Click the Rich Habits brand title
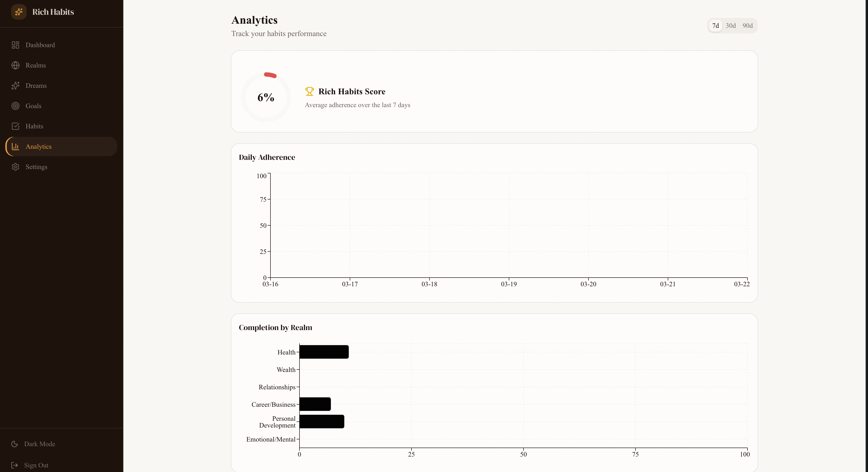This screenshot has height=472, width=868. (x=53, y=12)
